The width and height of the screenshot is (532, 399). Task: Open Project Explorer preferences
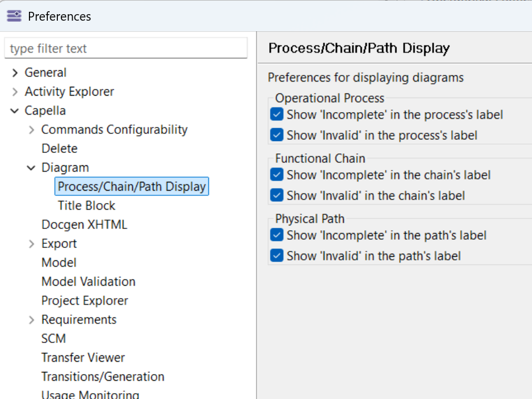85,300
